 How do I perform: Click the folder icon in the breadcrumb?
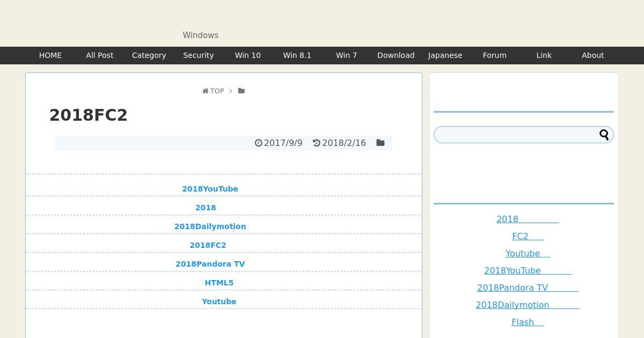click(x=241, y=91)
